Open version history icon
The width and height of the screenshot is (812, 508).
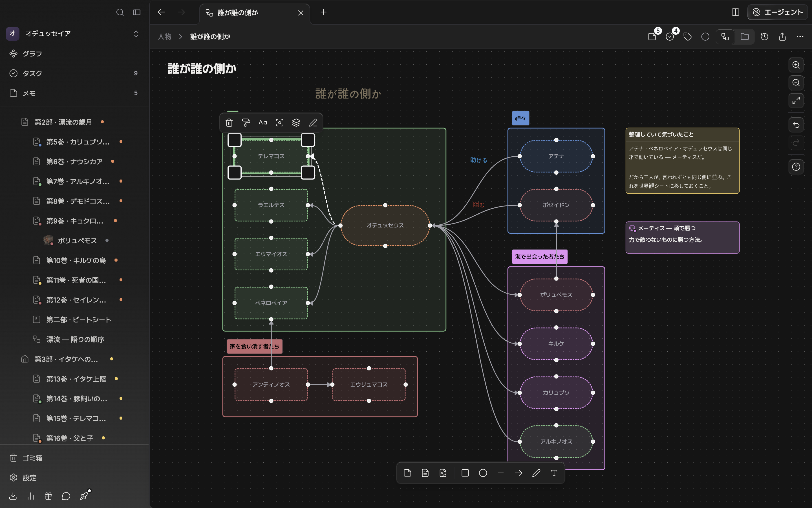764,37
